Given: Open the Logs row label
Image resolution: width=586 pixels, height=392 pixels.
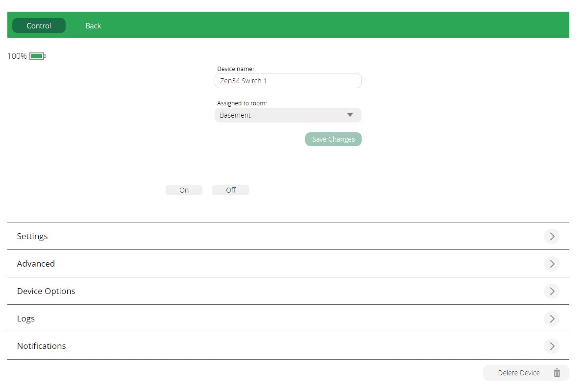Looking at the screenshot, I should pyautogui.click(x=26, y=319).
